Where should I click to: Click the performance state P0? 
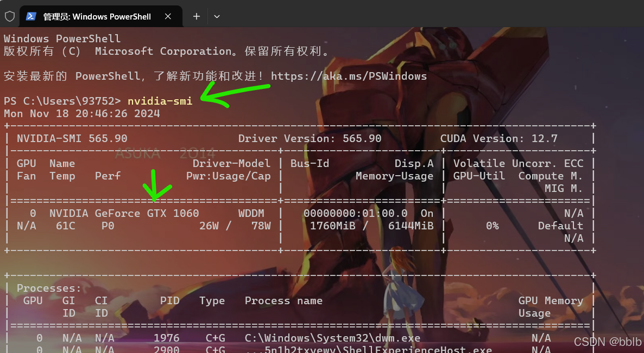click(x=108, y=226)
